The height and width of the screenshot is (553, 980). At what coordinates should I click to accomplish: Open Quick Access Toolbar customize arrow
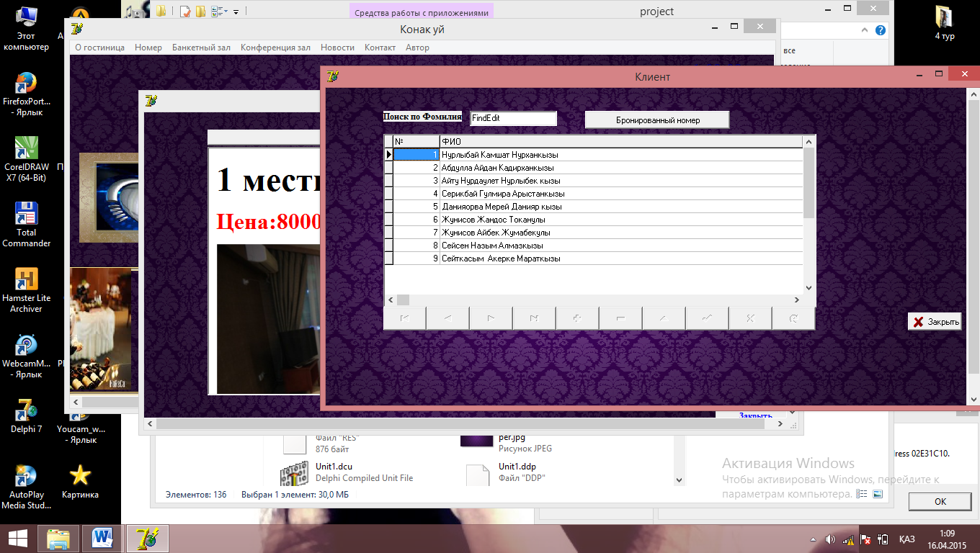click(236, 12)
